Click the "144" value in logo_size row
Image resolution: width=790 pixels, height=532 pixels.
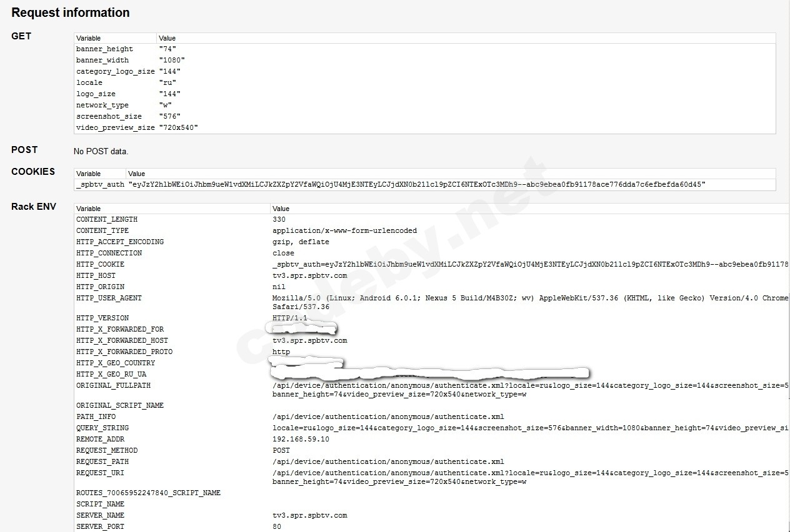(170, 94)
